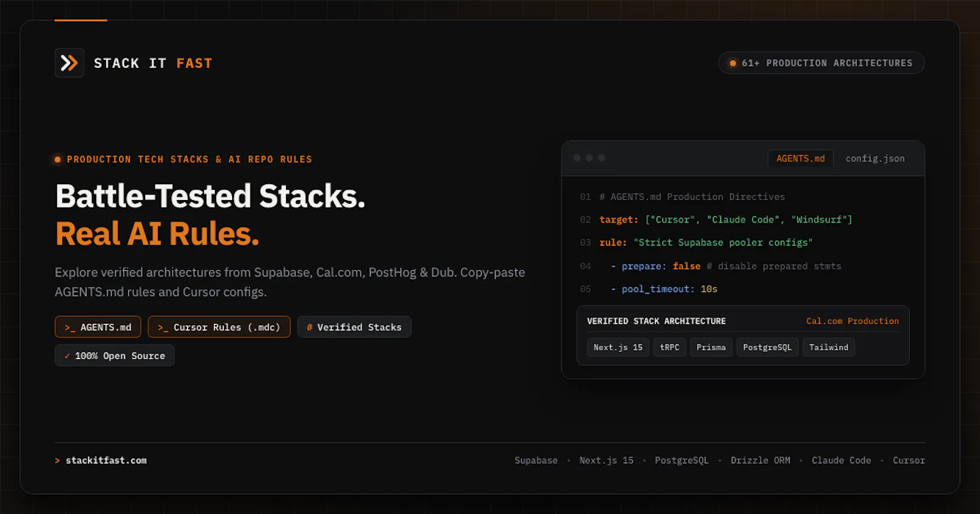Screen dimensions: 980x514
Task: Click the third window dot in code panel
Action: point(601,158)
